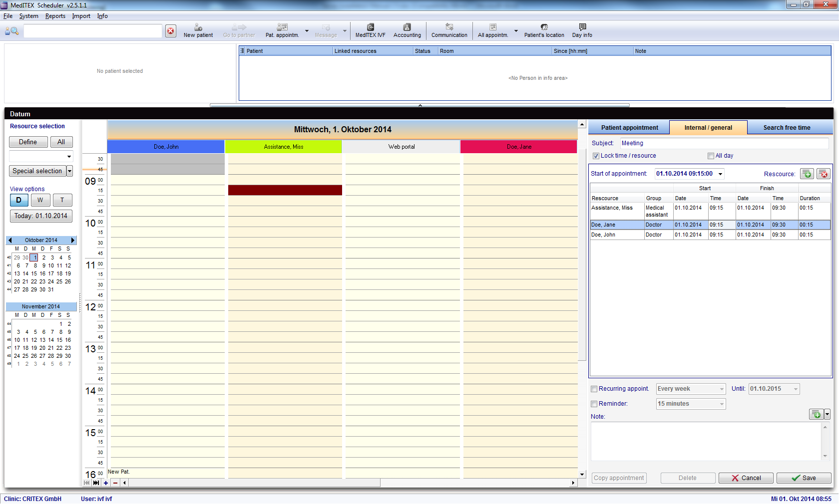
Task: Go to previous month, Oktober 2014
Action: click(10, 240)
